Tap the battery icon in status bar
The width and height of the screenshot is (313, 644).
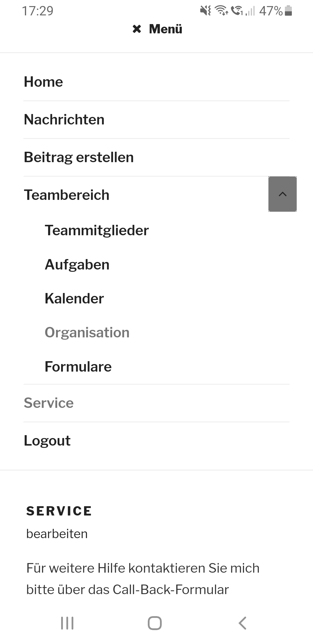coord(288,11)
